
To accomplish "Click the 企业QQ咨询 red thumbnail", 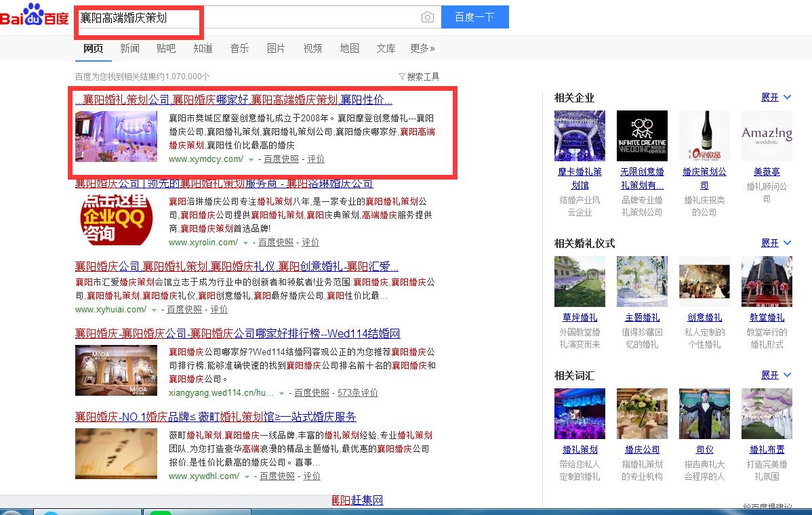I will (x=116, y=220).
